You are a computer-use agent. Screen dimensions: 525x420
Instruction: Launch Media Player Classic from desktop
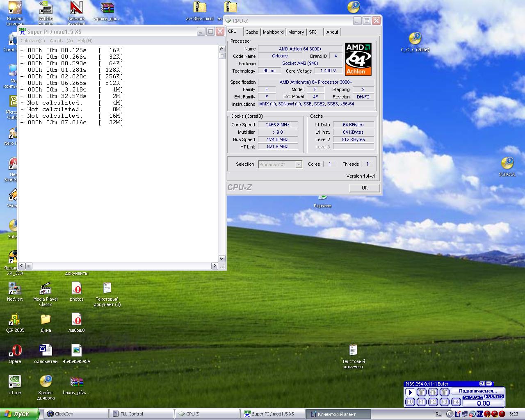[x=46, y=294]
